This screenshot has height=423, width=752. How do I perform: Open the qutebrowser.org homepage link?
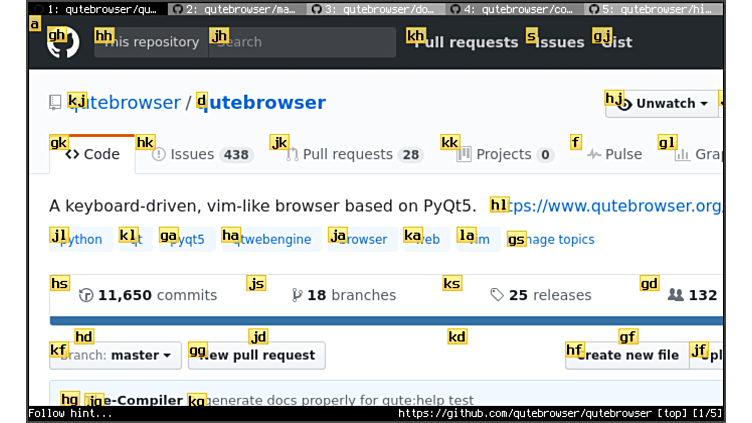tap(615, 206)
